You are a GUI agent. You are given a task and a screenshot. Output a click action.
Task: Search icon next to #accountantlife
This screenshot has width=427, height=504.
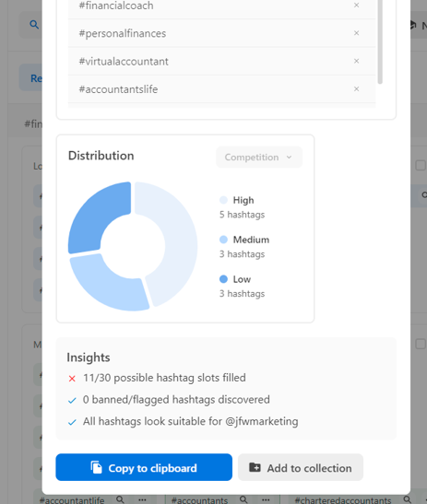(x=120, y=499)
